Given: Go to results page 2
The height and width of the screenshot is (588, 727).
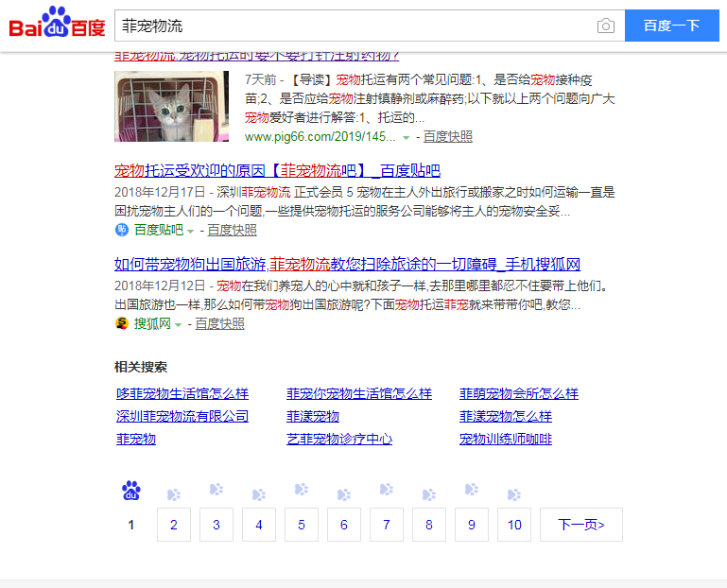Looking at the screenshot, I should click(x=174, y=525).
